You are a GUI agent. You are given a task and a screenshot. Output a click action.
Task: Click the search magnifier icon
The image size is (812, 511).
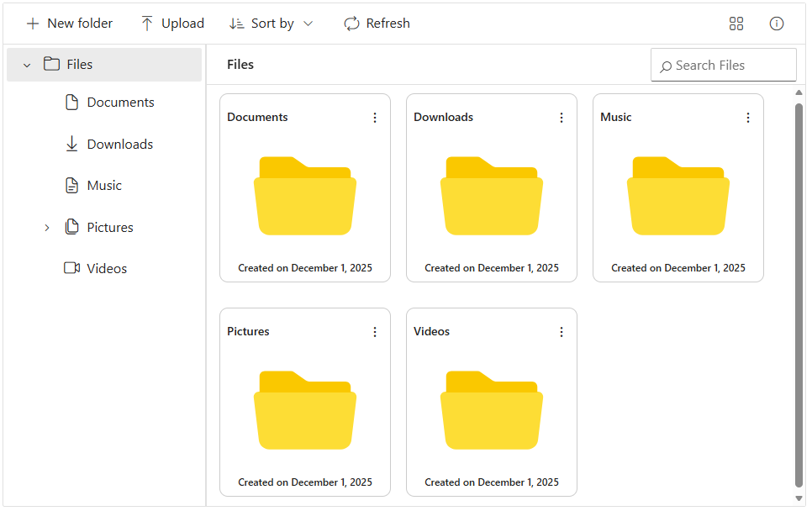click(x=667, y=65)
